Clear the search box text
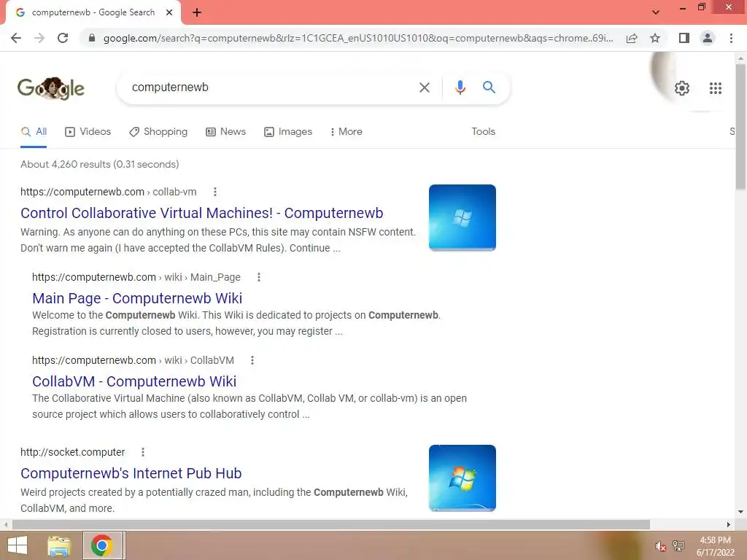Screen dimensions: 747x560 click(x=424, y=87)
